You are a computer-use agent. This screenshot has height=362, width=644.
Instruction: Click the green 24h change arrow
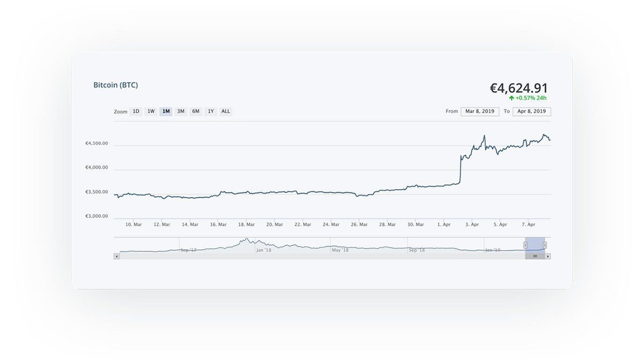511,98
